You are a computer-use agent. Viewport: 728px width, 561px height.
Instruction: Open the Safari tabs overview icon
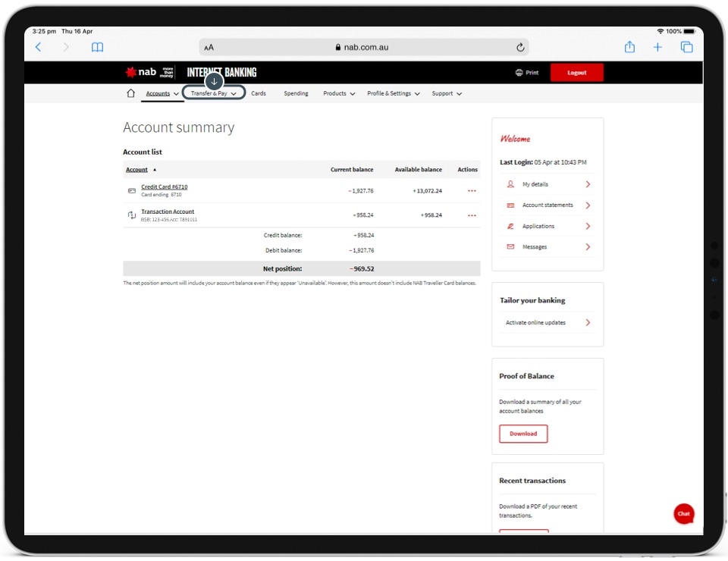[686, 47]
